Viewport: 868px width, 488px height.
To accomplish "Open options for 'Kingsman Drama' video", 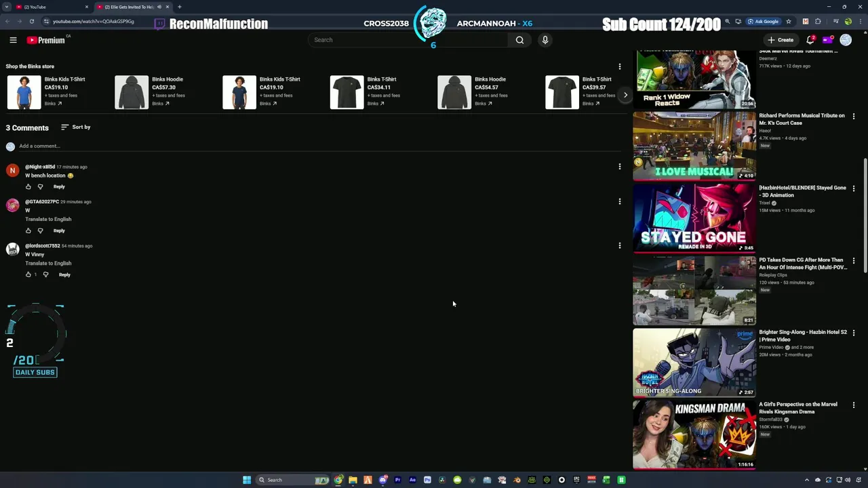I will tap(853, 405).
